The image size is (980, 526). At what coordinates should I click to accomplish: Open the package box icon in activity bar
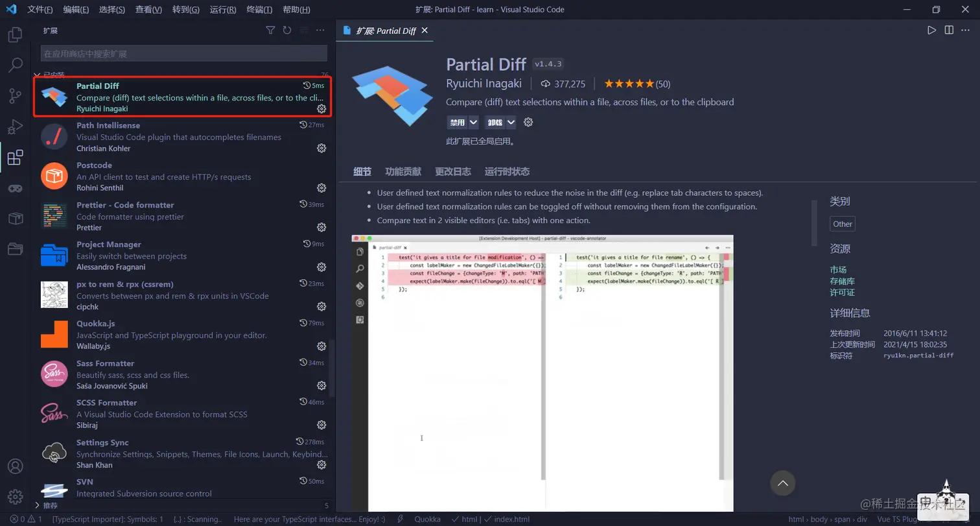click(x=16, y=219)
